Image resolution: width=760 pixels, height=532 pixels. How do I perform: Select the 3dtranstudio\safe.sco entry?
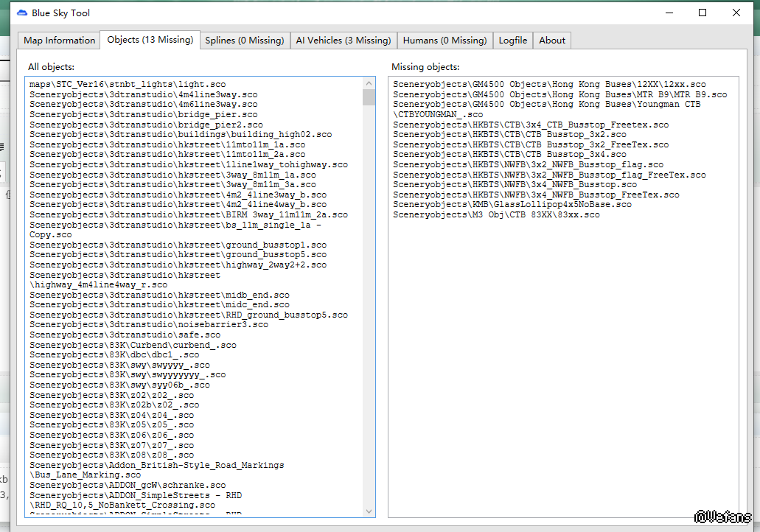tap(125, 335)
